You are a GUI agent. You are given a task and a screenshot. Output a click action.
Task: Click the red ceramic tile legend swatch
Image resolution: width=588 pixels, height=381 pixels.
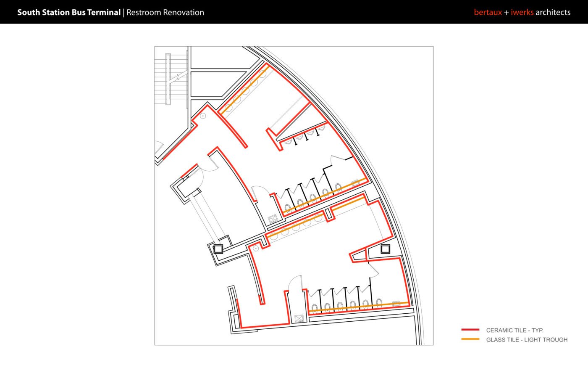pyautogui.click(x=470, y=330)
